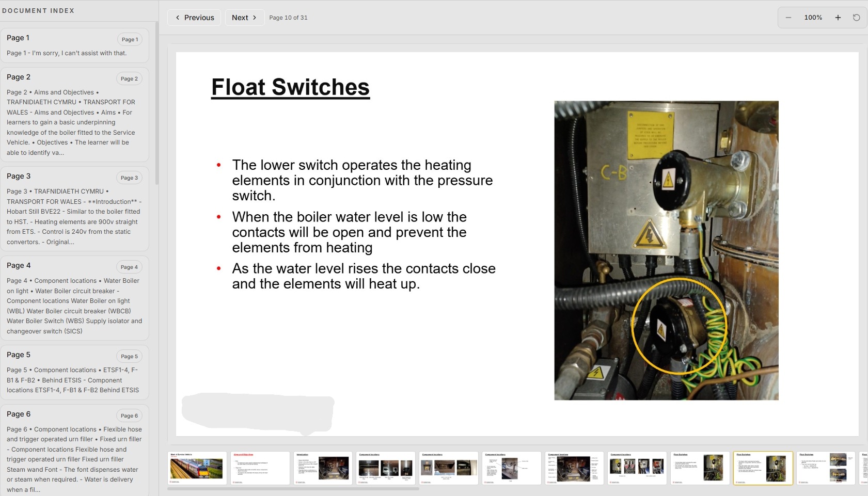Go to the Previous page
The image size is (868, 496).
pyautogui.click(x=194, y=18)
